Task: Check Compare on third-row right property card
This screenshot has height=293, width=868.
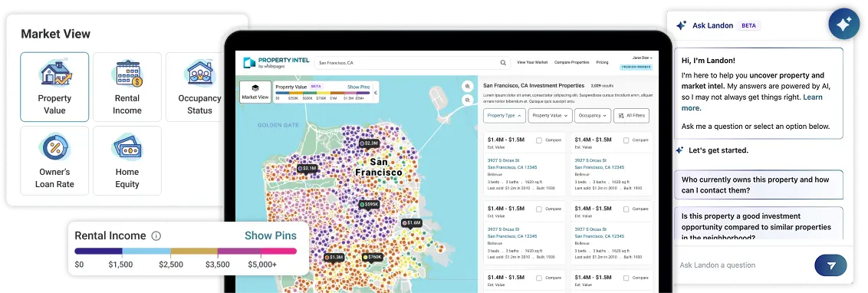Action: click(x=626, y=278)
